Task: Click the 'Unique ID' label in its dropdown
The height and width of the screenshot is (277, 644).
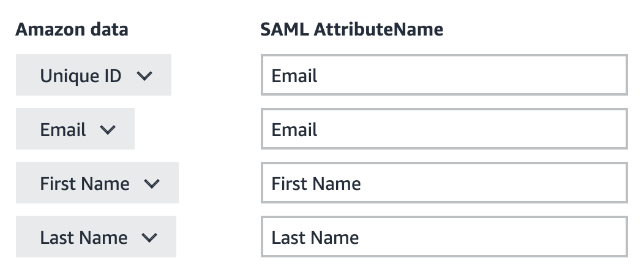Action: (81, 76)
